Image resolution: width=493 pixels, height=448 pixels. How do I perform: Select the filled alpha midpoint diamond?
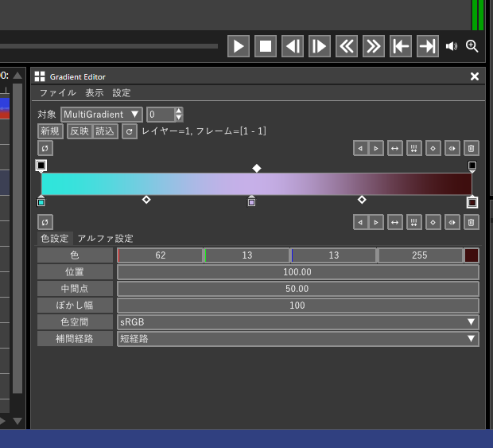[x=257, y=169]
